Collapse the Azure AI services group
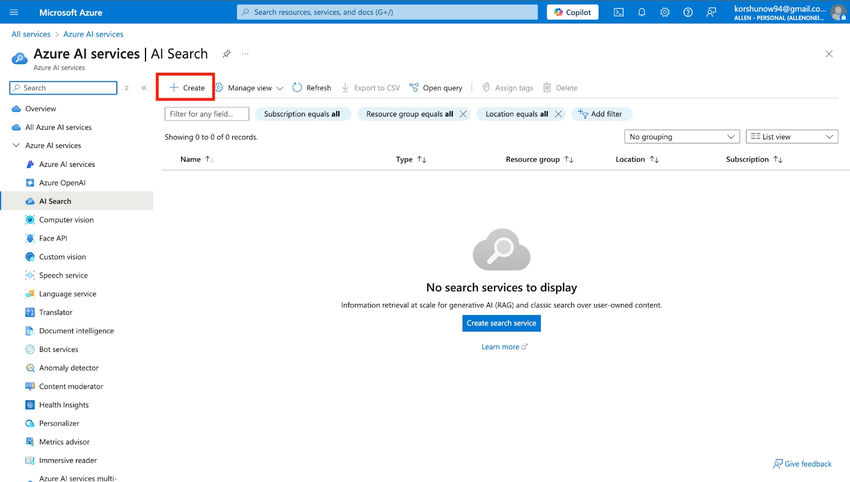 point(16,146)
